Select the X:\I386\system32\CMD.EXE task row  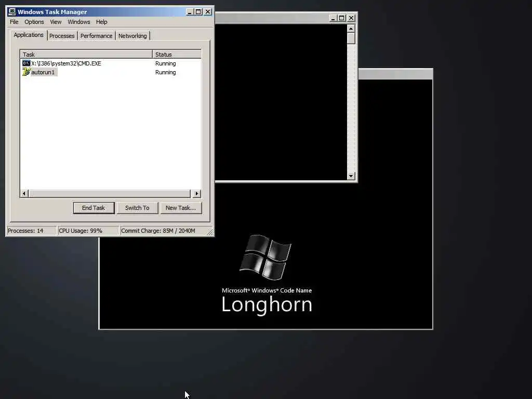[x=111, y=63]
